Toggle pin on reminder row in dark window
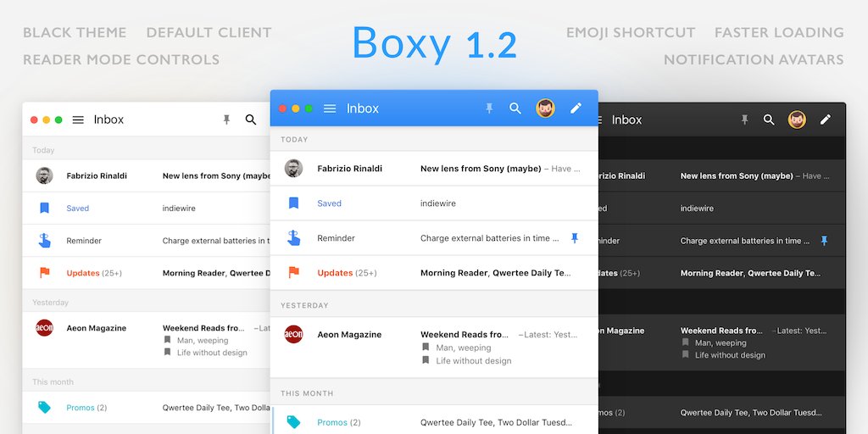868x434 pixels. click(x=824, y=240)
